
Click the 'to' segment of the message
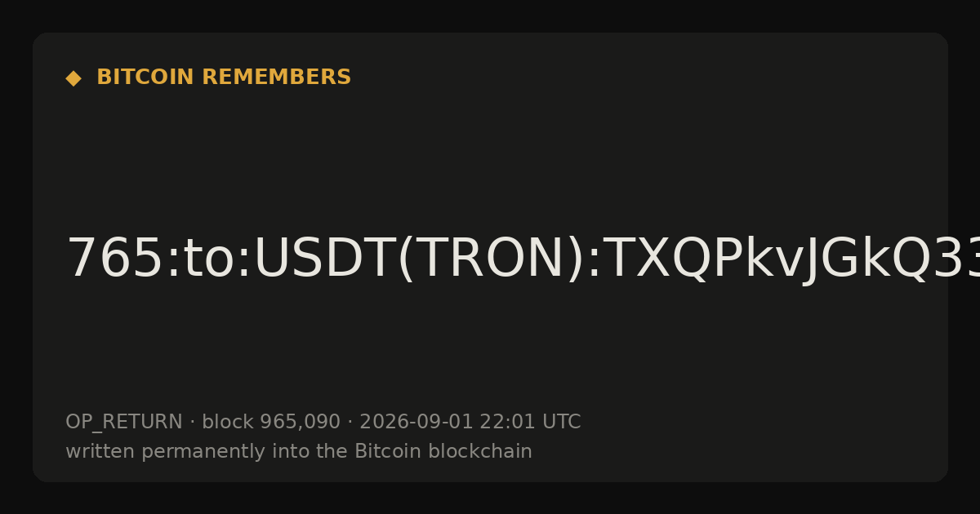point(208,259)
